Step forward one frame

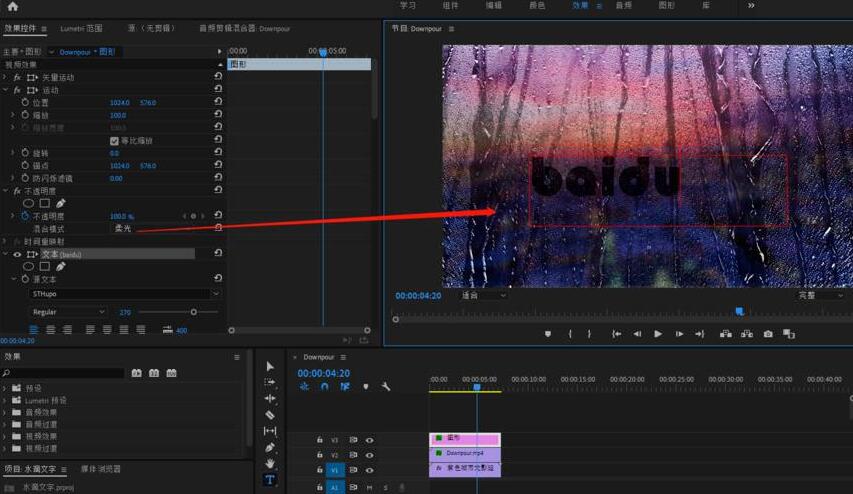[679, 334]
